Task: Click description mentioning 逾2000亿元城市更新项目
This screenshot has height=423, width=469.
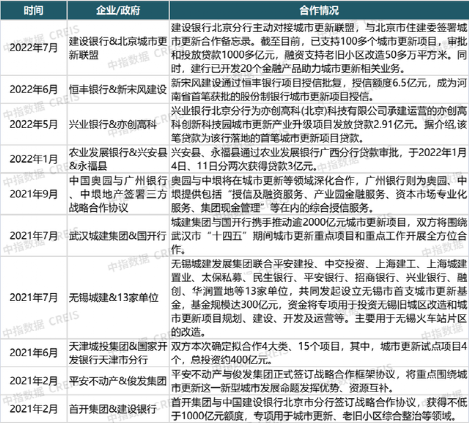Action: [x=319, y=236]
